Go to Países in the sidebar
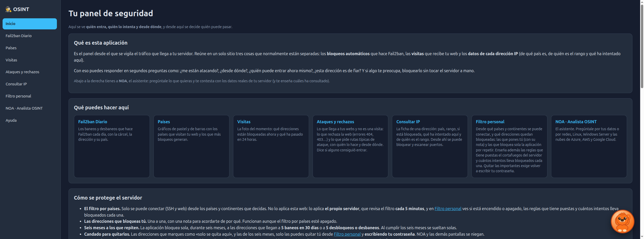This screenshot has height=239, width=644. [x=30, y=48]
